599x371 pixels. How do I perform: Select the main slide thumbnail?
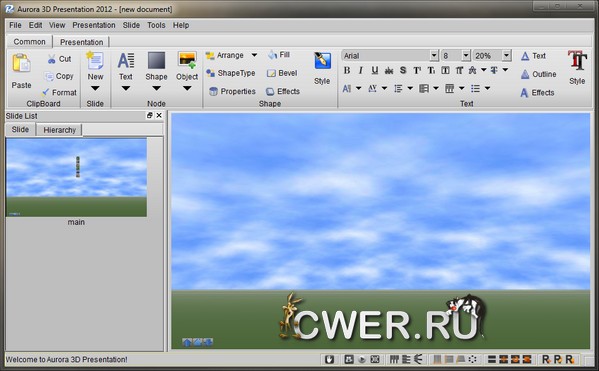pos(76,178)
